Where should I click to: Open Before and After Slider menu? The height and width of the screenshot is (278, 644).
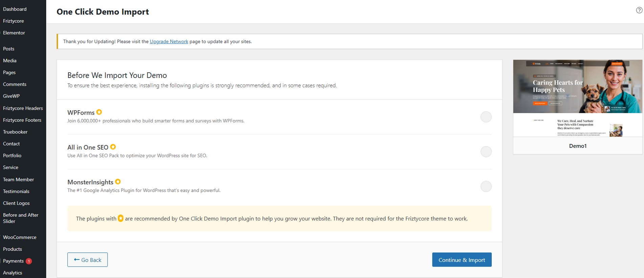tap(21, 218)
